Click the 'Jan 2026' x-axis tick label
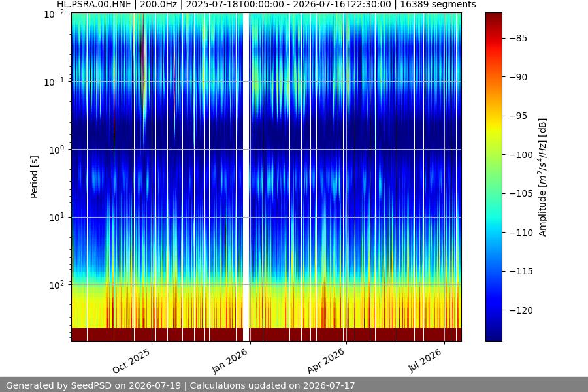Viewport: 588px width, 392px height. (229, 361)
